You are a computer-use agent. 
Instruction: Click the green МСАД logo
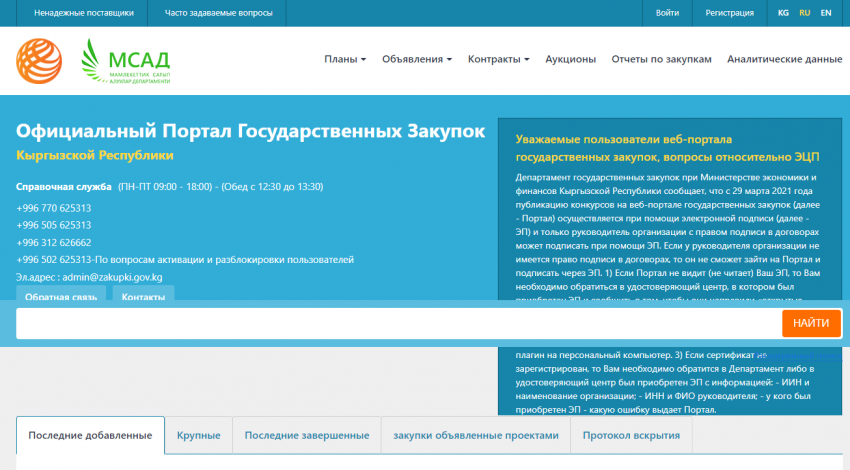coord(126,60)
